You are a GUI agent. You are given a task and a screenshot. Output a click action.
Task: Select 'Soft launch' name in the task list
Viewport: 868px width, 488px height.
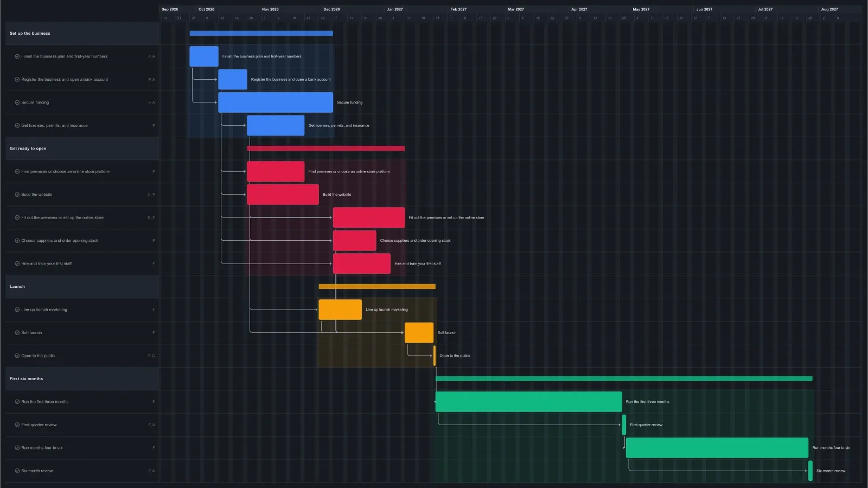pyautogui.click(x=31, y=333)
